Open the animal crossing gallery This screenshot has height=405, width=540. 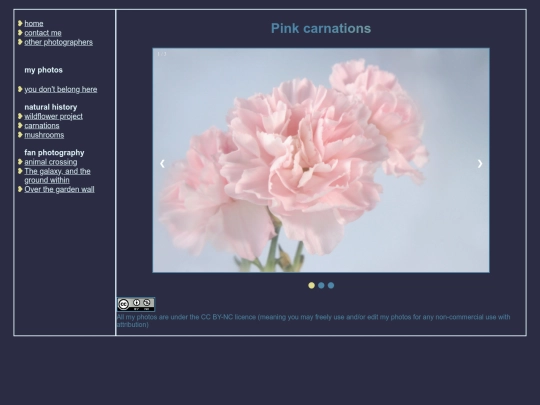(x=51, y=162)
